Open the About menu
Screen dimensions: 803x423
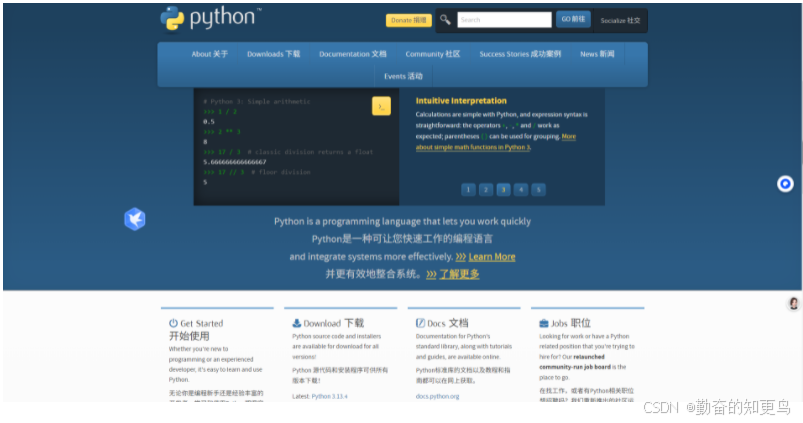pyautogui.click(x=209, y=54)
